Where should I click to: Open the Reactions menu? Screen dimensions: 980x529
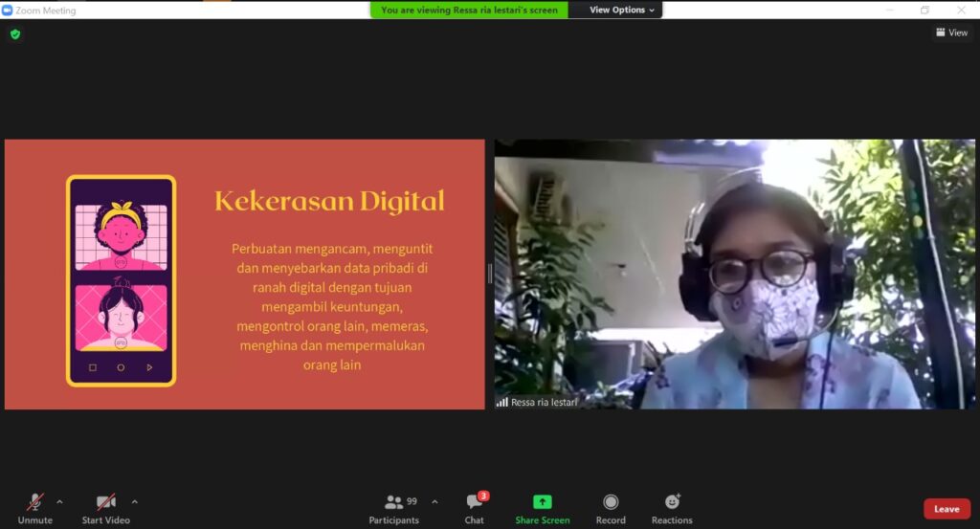pyautogui.click(x=672, y=509)
